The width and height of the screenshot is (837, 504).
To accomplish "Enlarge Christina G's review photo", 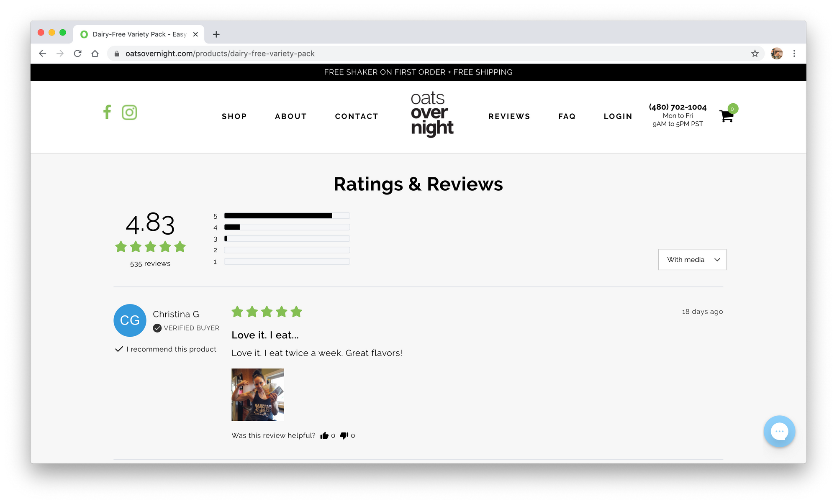I will coord(258,394).
